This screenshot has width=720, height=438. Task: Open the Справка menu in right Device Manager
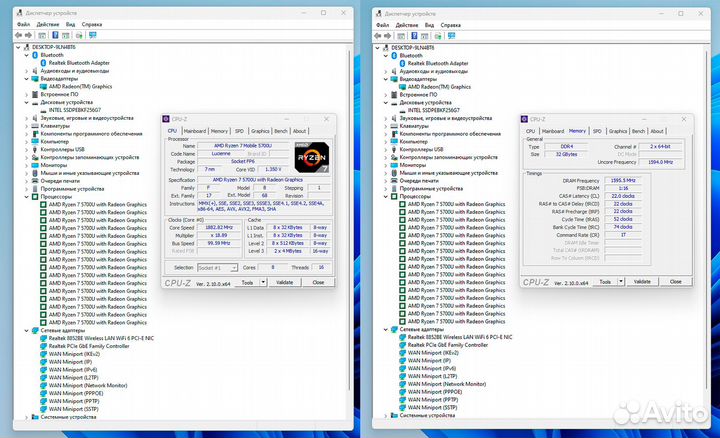[451, 23]
